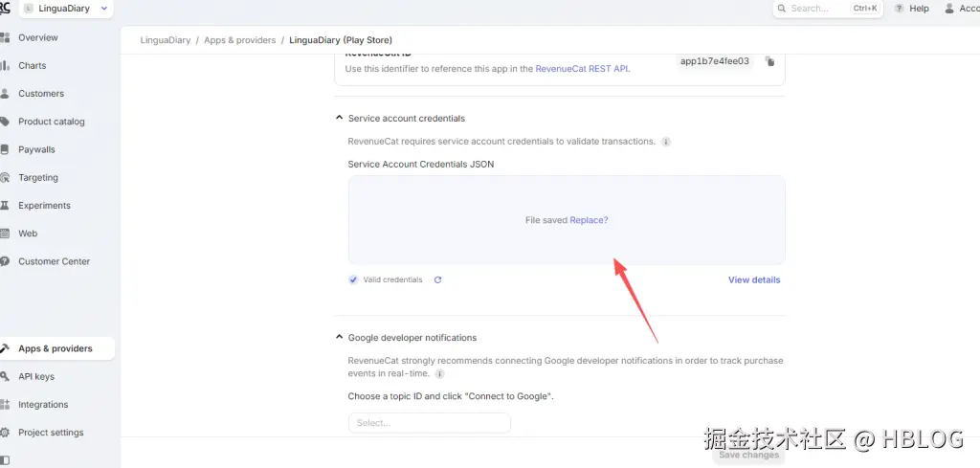Click the Save changes button
The height and width of the screenshot is (468, 980).
748,455
